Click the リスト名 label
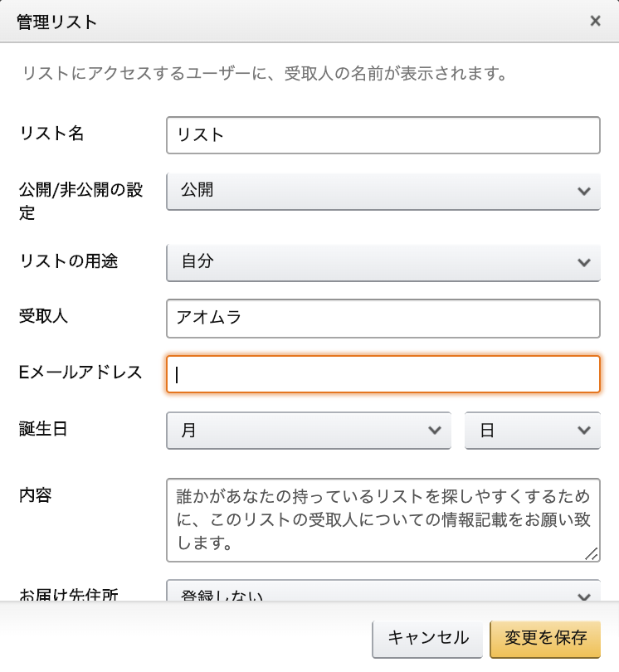This screenshot has height=672, width=619. coord(51,134)
